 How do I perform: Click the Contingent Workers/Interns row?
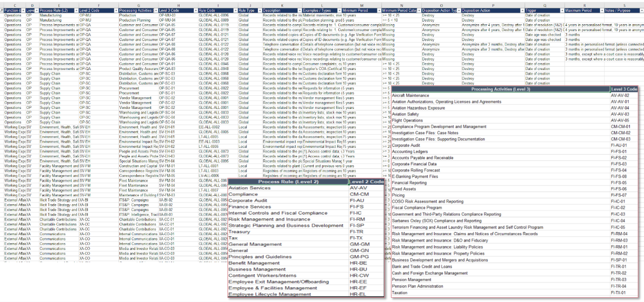[x=288, y=276]
